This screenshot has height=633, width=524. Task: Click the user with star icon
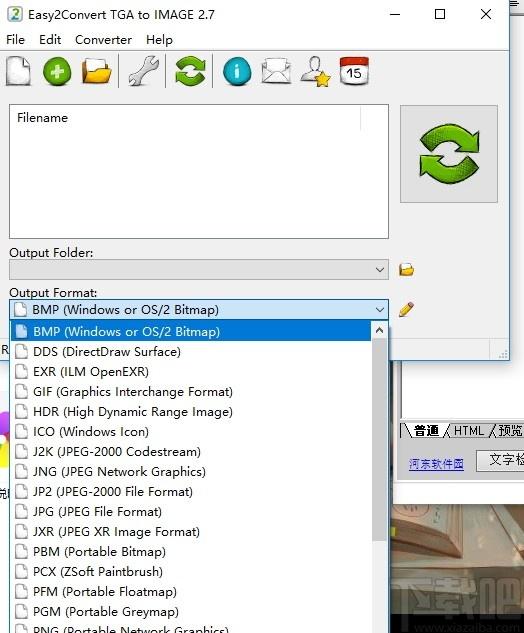pyautogui.click(x=315, y=71)
